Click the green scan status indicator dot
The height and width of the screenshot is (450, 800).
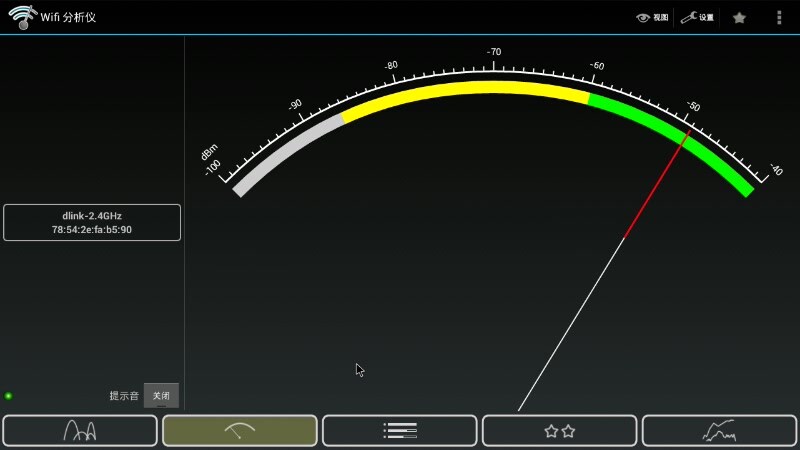8,396
